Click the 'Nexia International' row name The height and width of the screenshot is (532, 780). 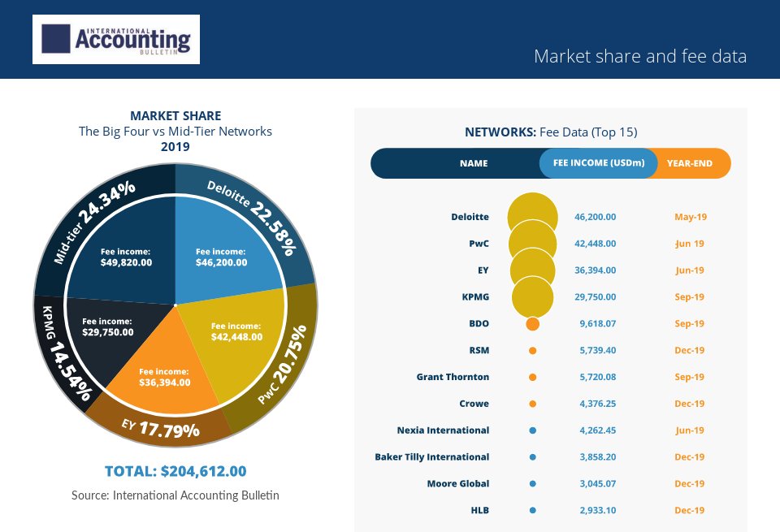(x=444, y=430)
